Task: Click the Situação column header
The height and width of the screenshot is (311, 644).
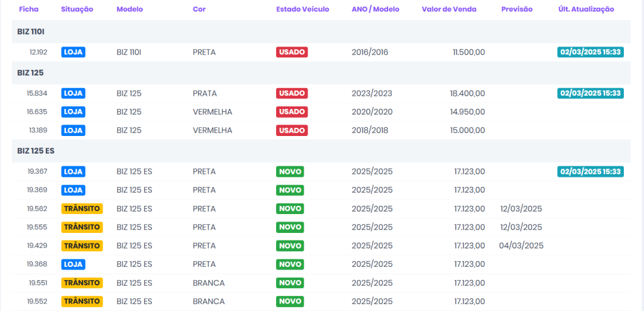Action: pyautogui.click(x=77, y=9)
